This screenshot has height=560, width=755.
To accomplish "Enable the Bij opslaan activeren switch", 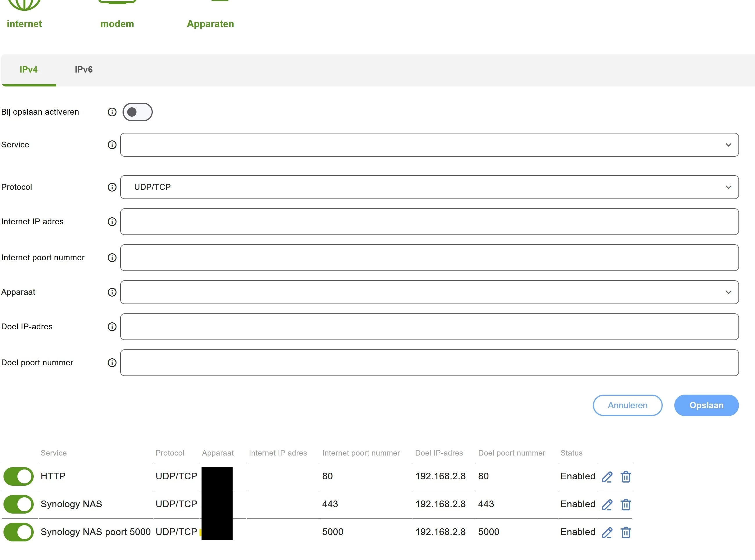I will point(137,112).
